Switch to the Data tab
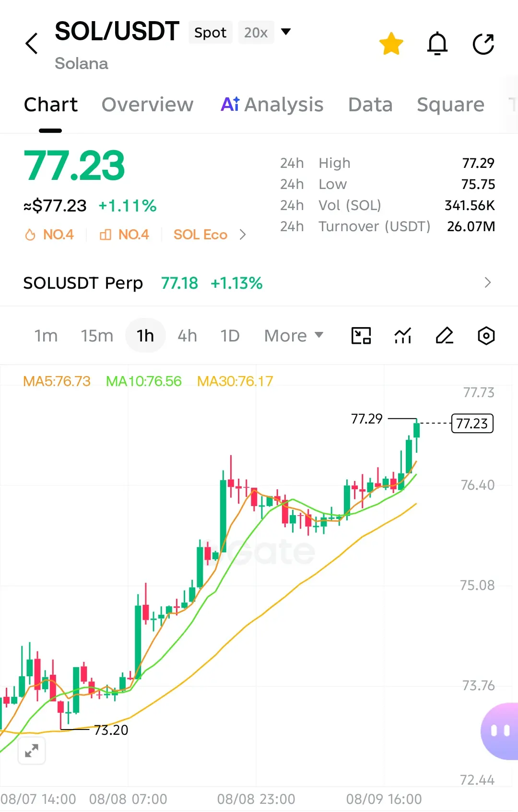The image size is (518, 812). click(370, 105)
